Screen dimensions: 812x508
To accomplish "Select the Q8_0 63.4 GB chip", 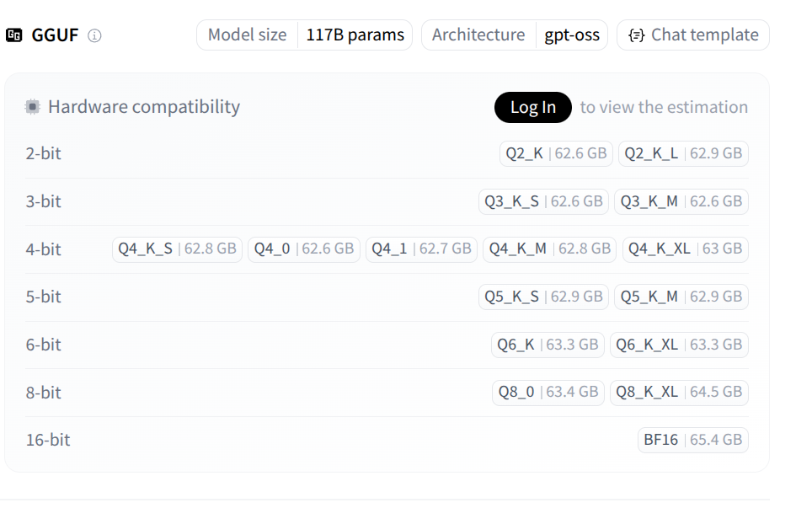I will coord(549,392).
